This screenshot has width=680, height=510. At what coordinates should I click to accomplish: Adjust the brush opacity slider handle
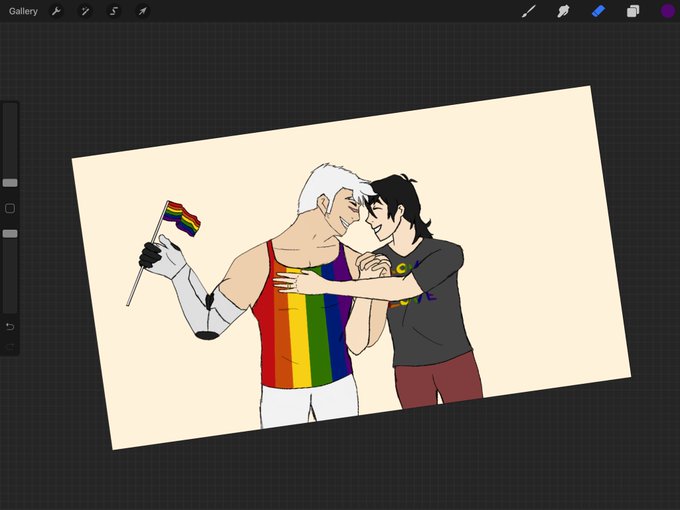click(x=10, y=234)
